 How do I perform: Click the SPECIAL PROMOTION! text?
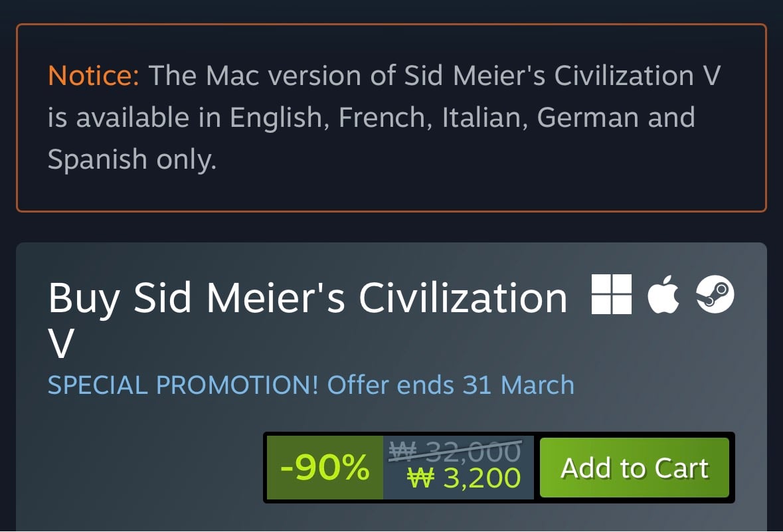(183, 385)
